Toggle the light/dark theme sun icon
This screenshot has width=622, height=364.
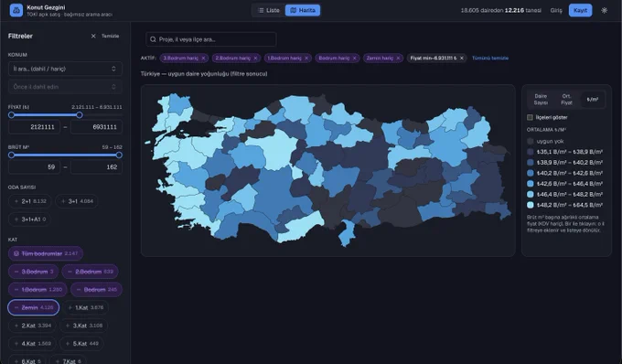tap(604, 10)
